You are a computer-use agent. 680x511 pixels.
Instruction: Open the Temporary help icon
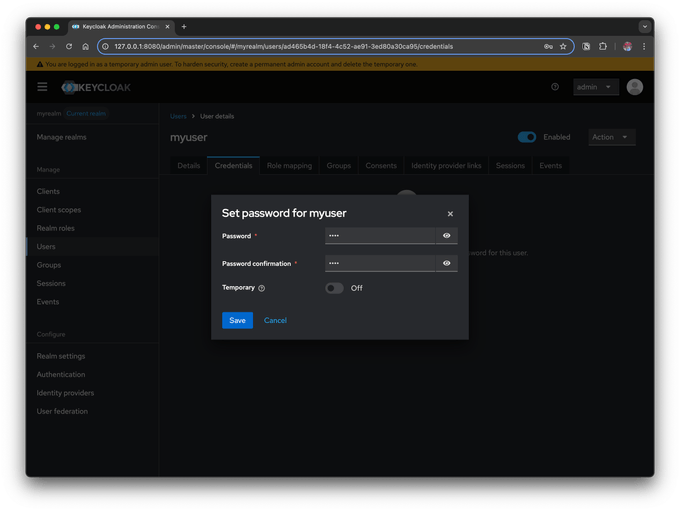tap(262, 288)
